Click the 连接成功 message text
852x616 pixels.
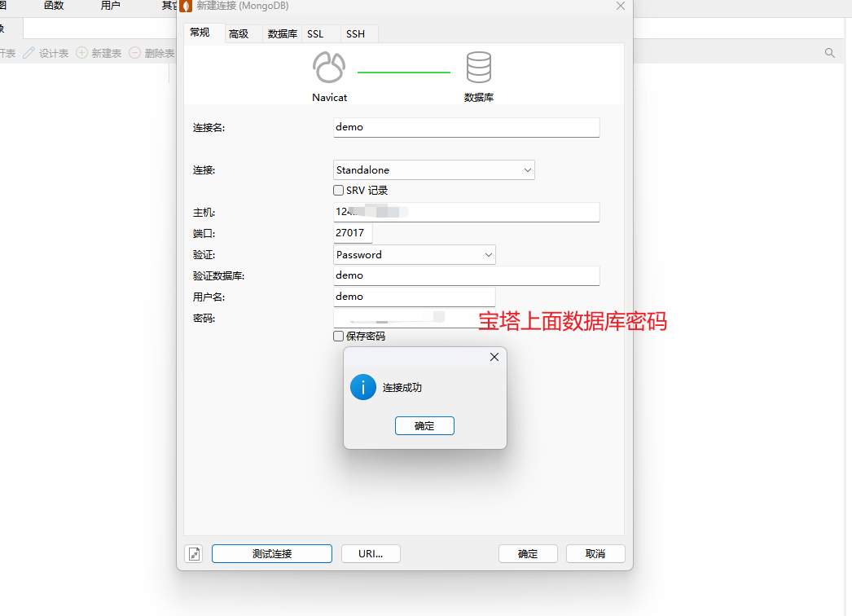coord(402,388)
